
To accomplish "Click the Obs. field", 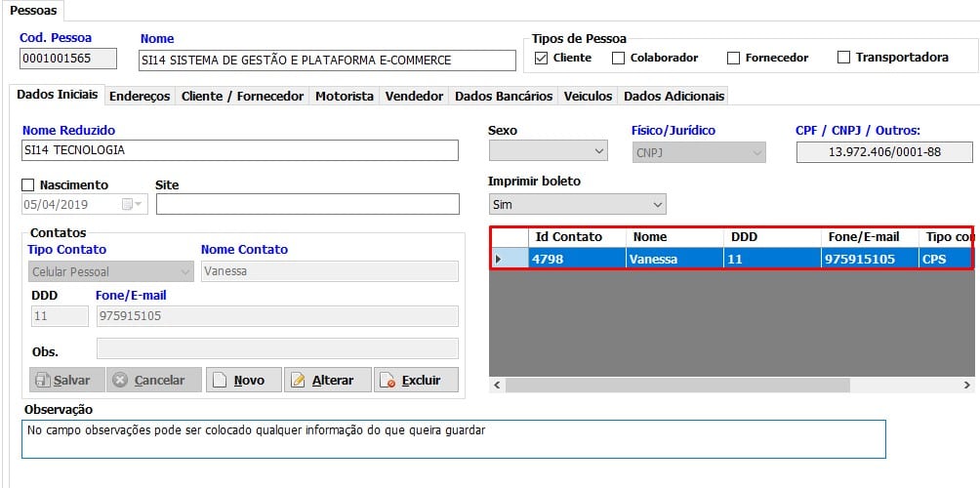I will point(277,348).
